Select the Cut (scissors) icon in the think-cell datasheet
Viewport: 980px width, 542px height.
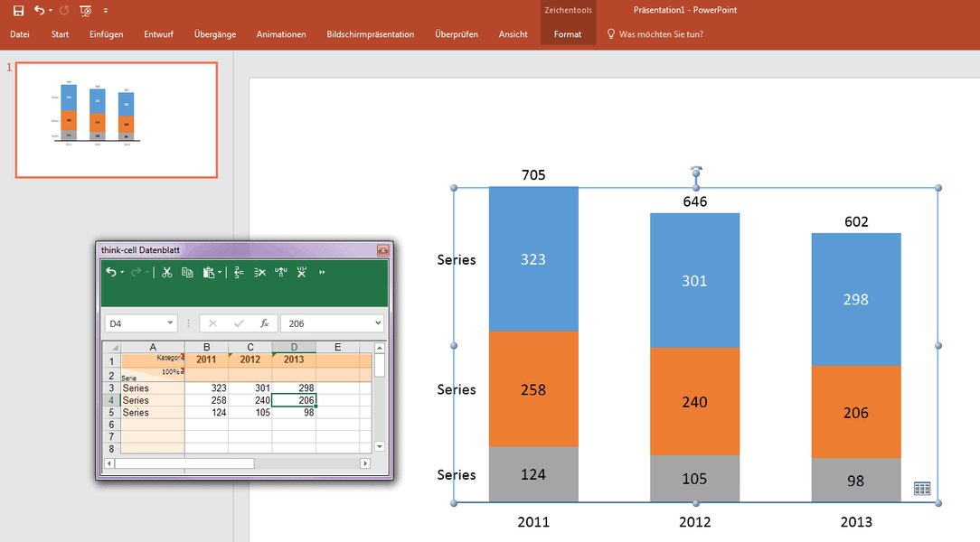tap(166, 273)
